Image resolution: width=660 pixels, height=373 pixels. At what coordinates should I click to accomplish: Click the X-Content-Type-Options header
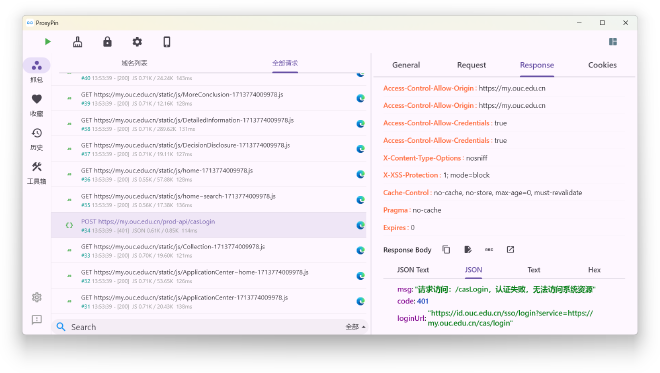tap(435, 158)
